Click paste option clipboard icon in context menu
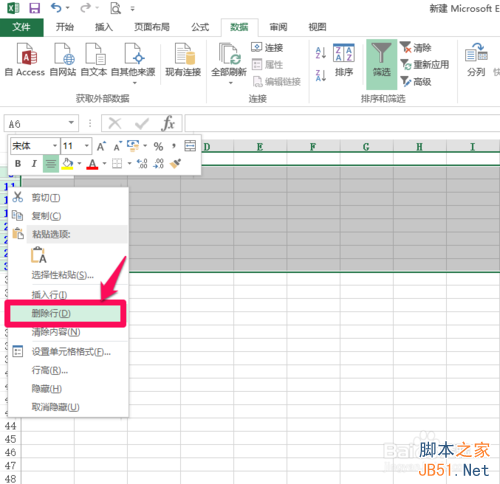Viewport: 500px width, 484px height. click(38, 255)
